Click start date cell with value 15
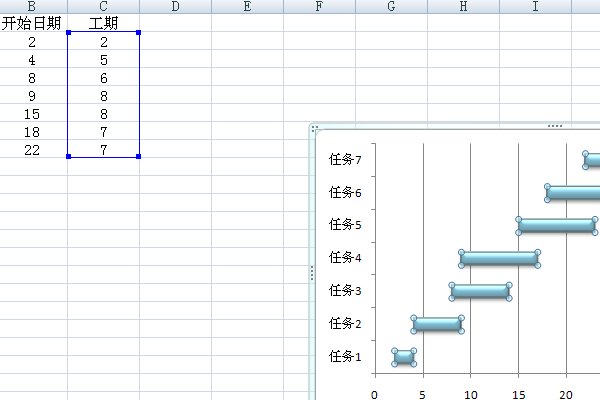This screenshot has width=600, height=400. pyautogui.click(x=33, y=114)
